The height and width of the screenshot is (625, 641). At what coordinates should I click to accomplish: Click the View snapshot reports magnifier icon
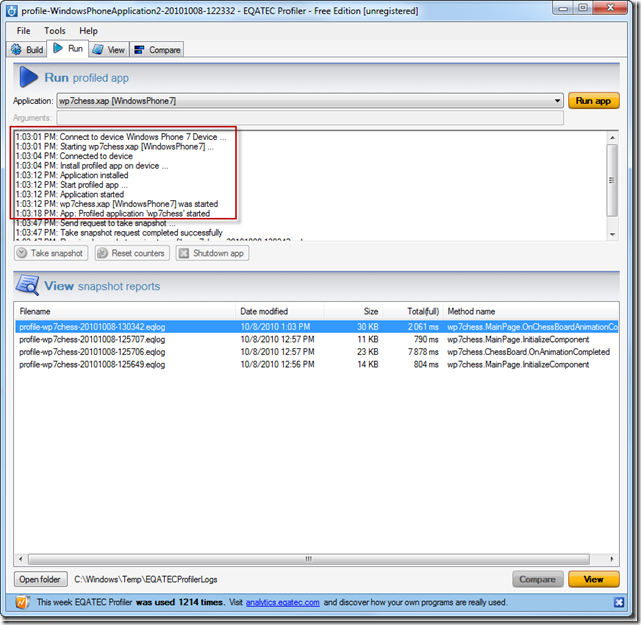27,285
